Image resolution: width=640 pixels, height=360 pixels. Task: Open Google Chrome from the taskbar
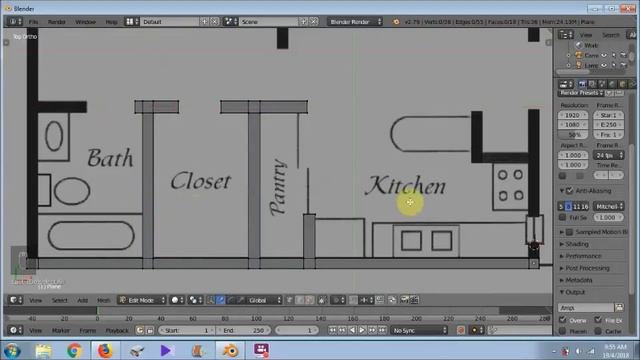tap(74, 351)
